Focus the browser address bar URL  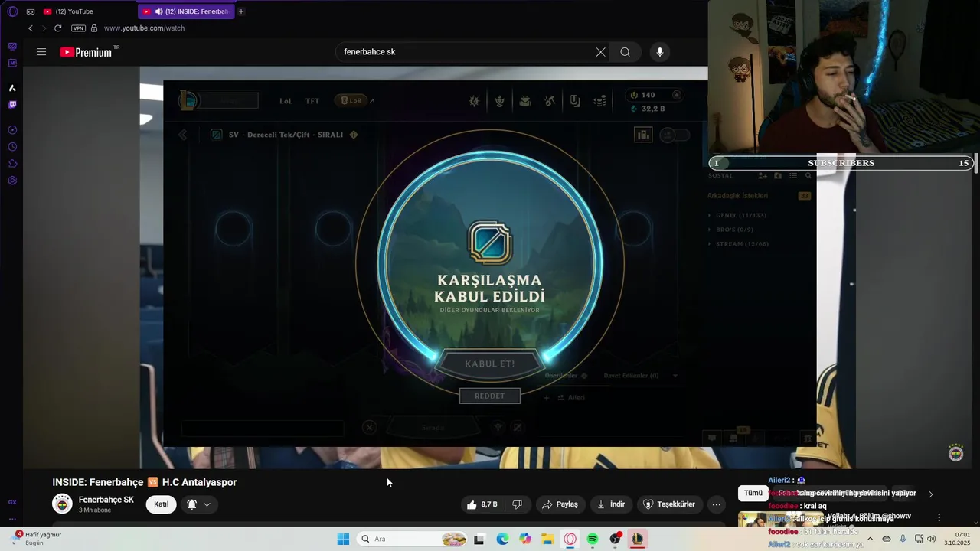(144, 28)
